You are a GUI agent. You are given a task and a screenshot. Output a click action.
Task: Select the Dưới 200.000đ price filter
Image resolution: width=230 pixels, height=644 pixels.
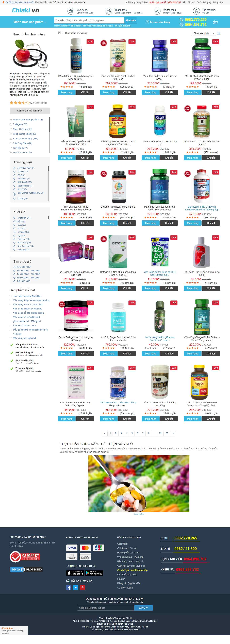pyautogui.click(x=23, y=267)
